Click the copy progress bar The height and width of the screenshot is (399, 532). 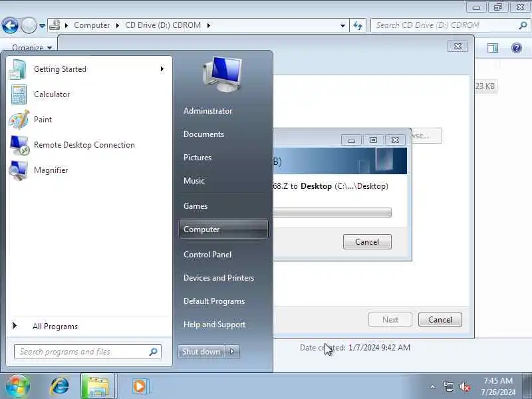332,213
